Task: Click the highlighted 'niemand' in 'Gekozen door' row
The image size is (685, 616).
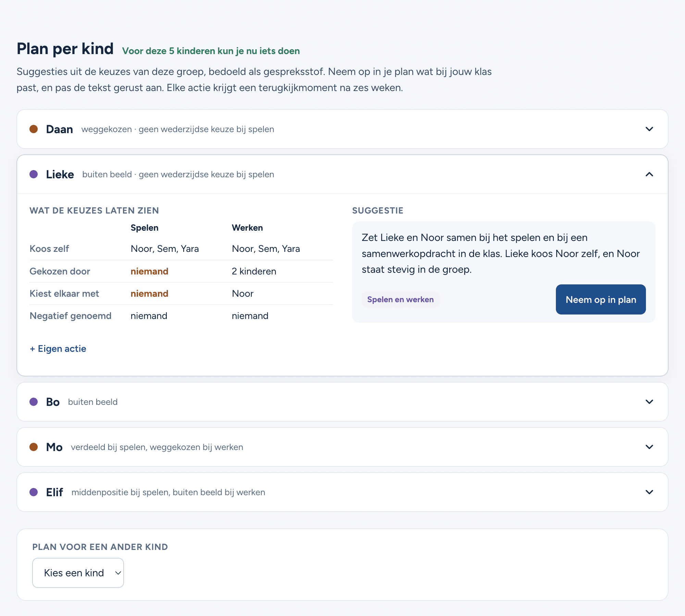Action: [149, 271]
